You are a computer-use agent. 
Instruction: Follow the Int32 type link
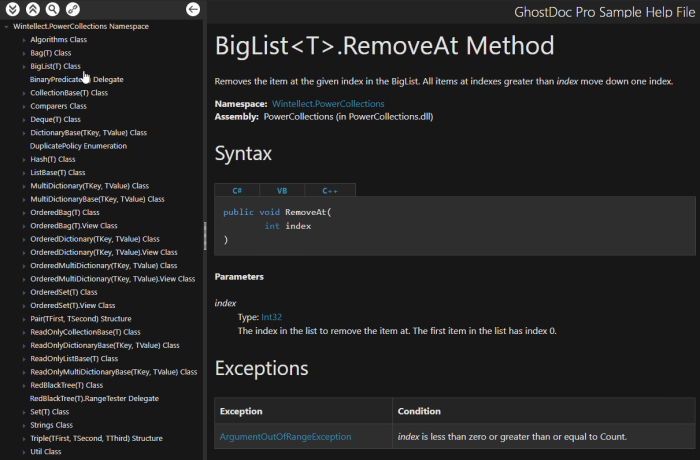[x=271, y=317]
